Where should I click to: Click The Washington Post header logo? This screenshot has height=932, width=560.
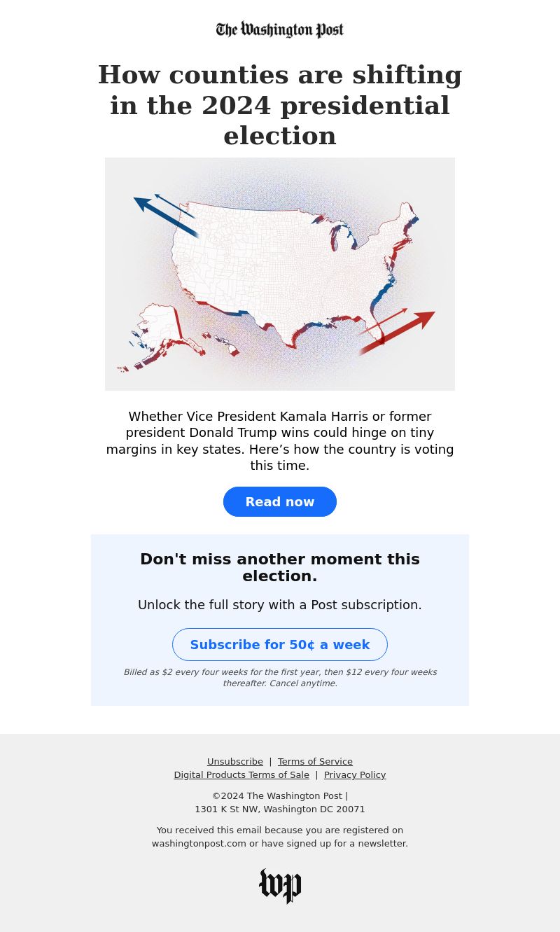[280, 29]
